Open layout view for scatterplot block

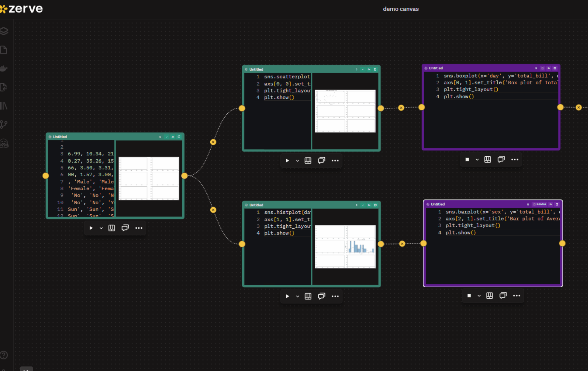308,161
